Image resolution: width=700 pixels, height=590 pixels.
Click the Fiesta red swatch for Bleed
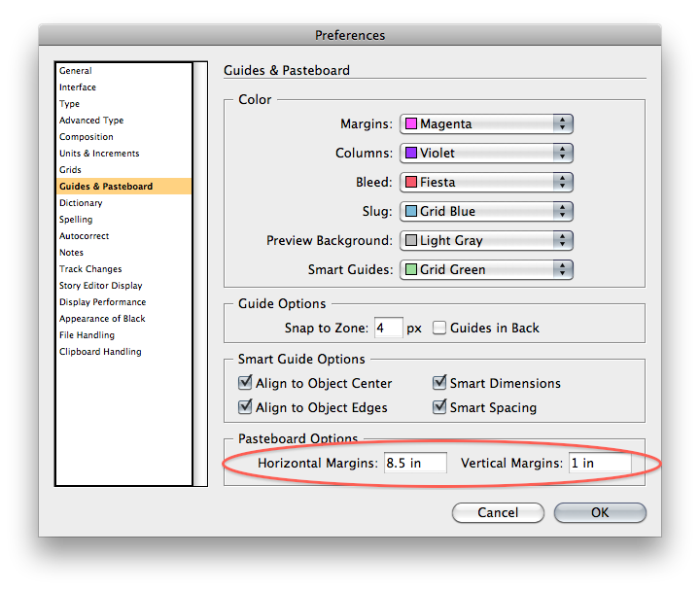411,182
